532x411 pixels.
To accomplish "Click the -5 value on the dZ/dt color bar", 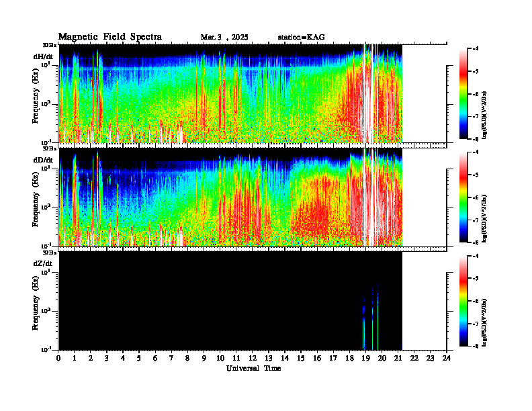I will [476, 278].
